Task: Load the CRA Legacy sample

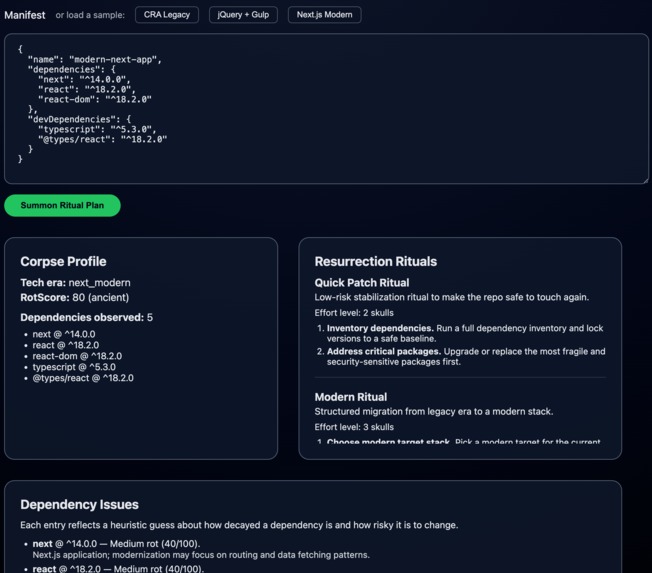Action: point(167,15)
